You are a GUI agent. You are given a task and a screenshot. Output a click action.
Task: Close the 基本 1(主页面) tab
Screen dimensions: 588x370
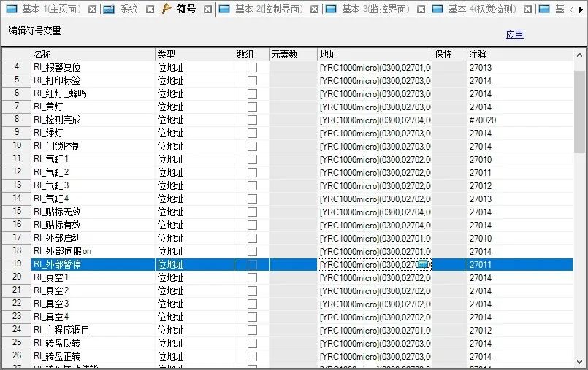92,9
